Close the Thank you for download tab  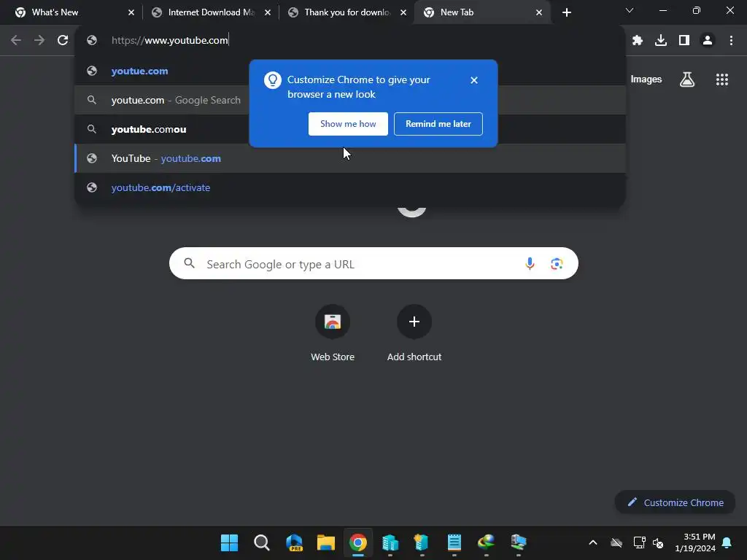click(403, 12)
